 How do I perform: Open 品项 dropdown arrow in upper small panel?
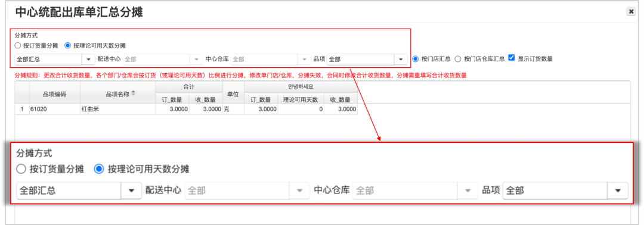pyautogui.click(x=401, y=60)
